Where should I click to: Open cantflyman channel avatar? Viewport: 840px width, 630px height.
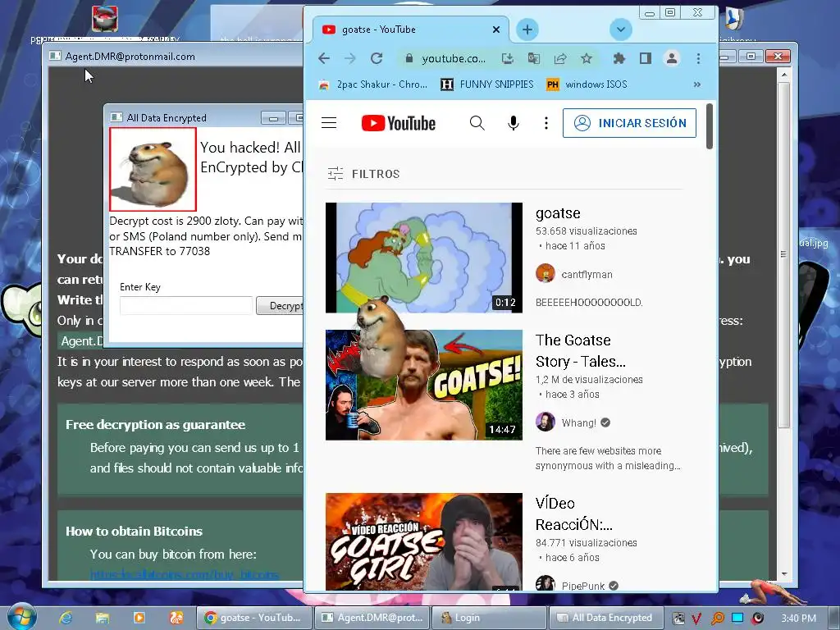(545, 273)
